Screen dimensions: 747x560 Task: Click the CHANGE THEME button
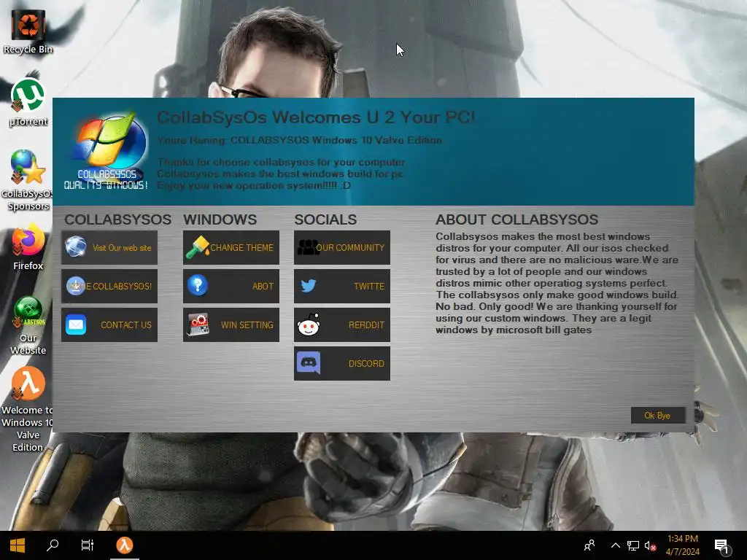click(231, 248)
